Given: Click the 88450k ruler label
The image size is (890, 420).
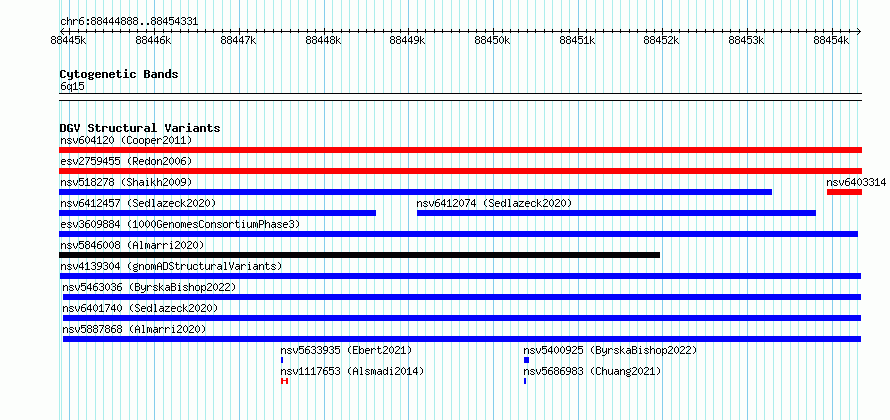Looking at the screenshot, I should coord(493,41).
